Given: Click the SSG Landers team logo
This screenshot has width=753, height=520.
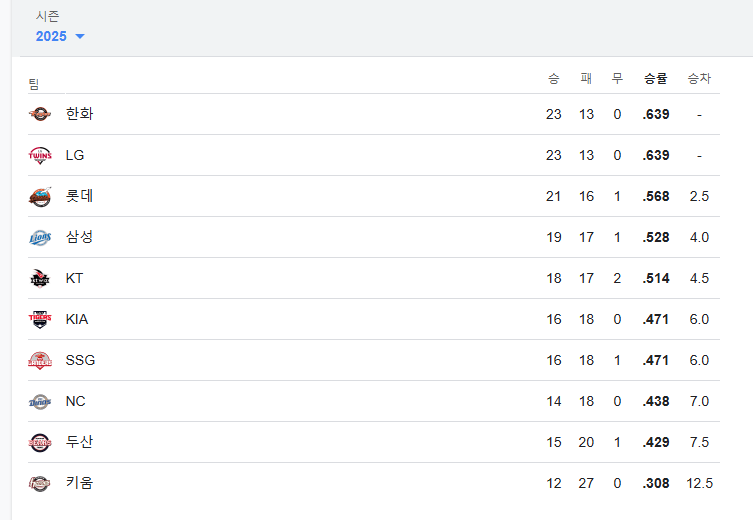Looking at the screenshot, I should [x=39, y=360].
